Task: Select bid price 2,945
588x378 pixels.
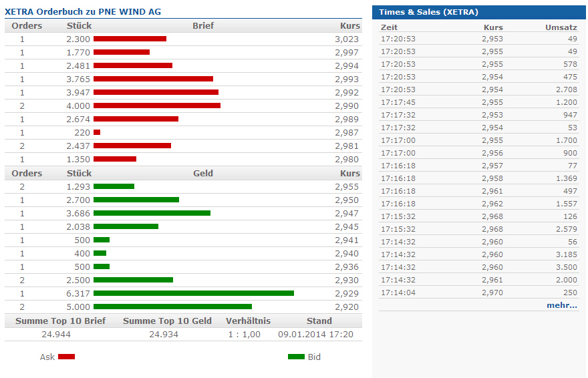Action: tap(347, 226)
